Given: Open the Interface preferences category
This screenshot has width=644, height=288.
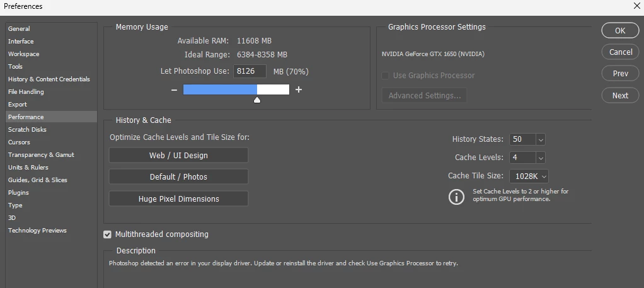Looking at the screenshot, I should 51,42.
